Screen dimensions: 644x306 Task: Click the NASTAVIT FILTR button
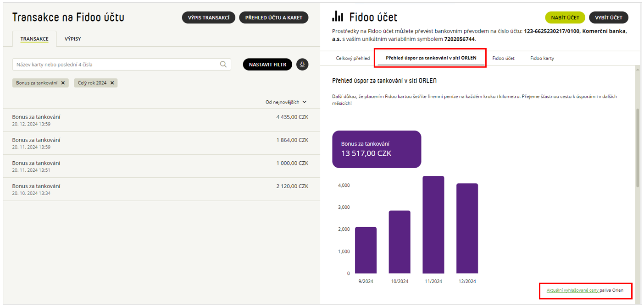pyautogui.click(x=267, y=65)
